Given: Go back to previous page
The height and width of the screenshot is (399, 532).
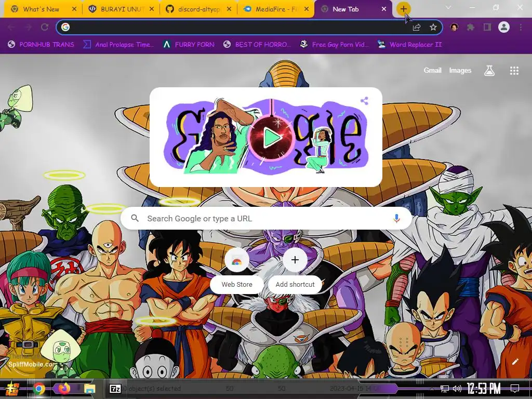Looking at the screenshot, I should click(x=11, y=27).
